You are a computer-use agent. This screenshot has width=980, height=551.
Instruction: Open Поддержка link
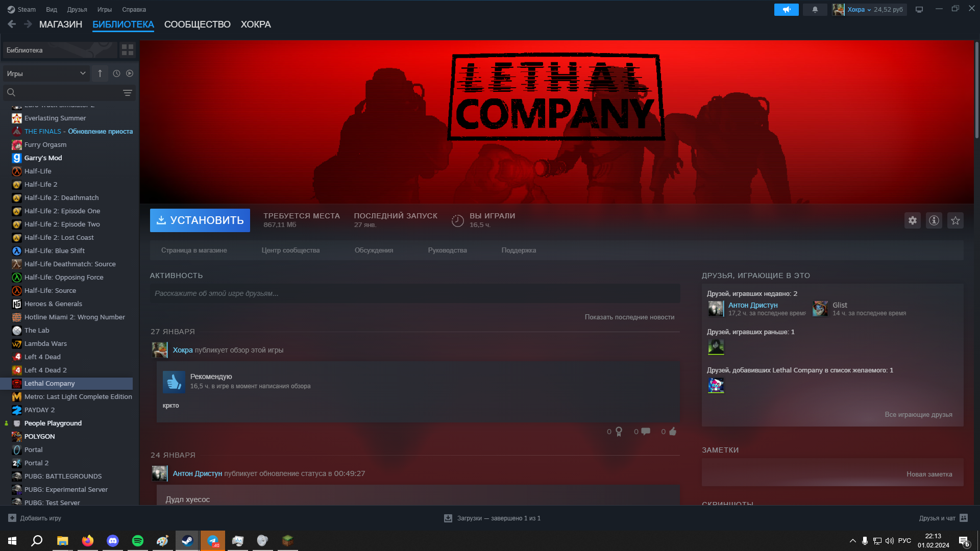click(519, 251)
